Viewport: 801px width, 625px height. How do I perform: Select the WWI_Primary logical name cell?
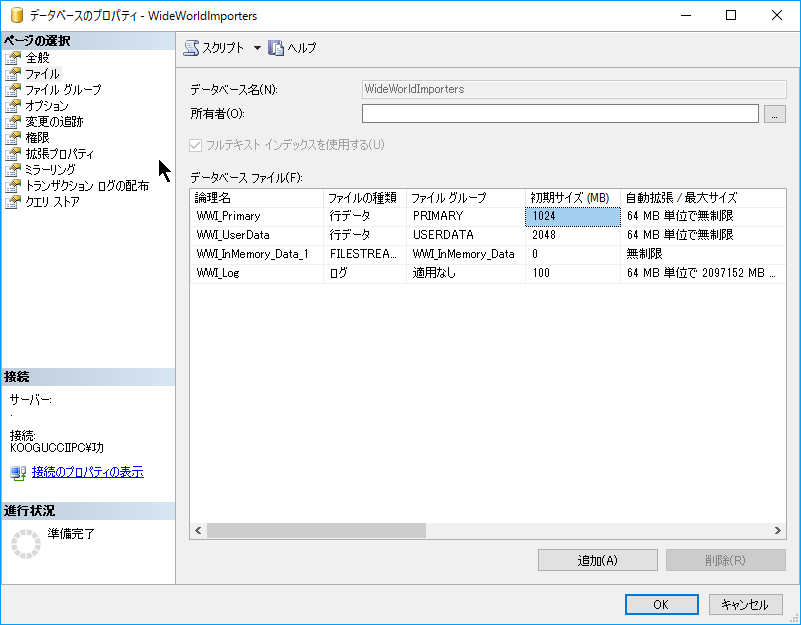[x=257, y=216]
